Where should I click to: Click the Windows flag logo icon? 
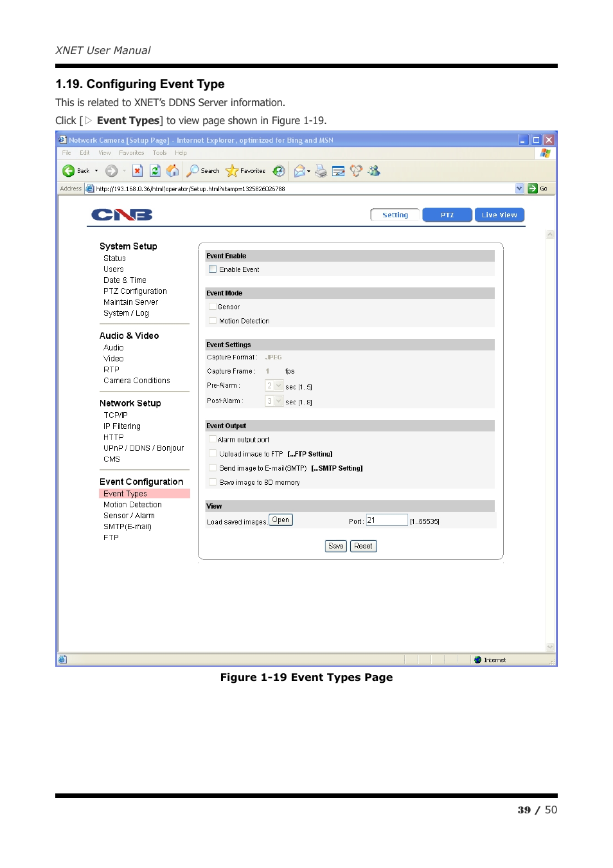coord(546,153)
